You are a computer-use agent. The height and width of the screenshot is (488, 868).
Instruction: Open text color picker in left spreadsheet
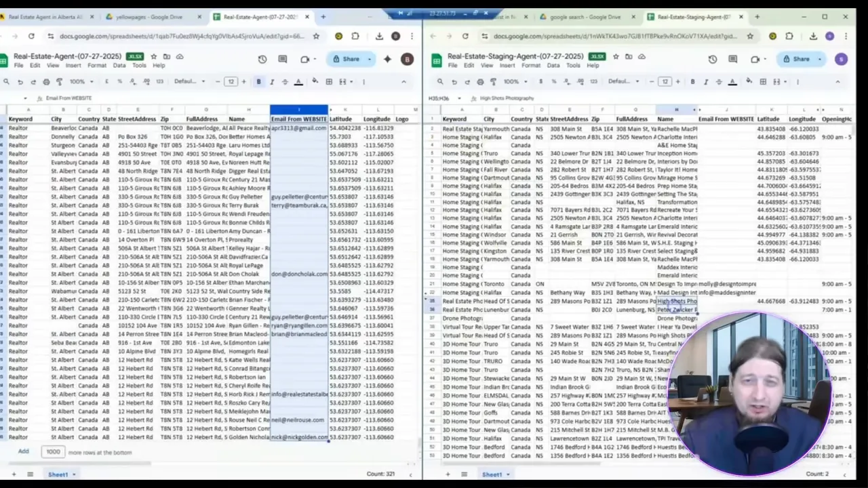point(298,81)
